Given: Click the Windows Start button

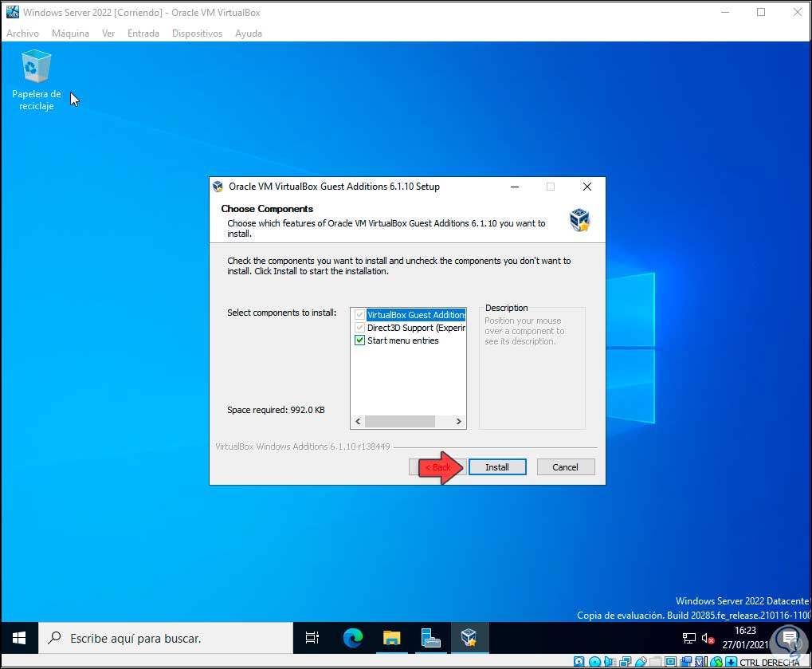Looking at the screenshot, I should [19, 638].
